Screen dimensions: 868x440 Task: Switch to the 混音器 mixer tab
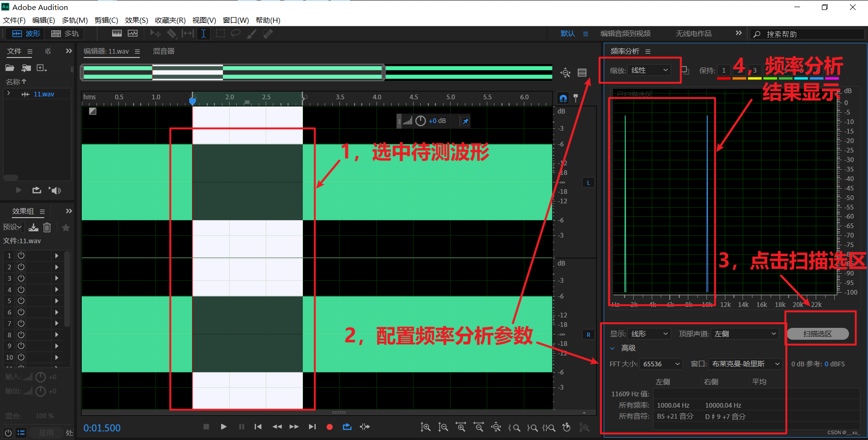pos(164,51)
